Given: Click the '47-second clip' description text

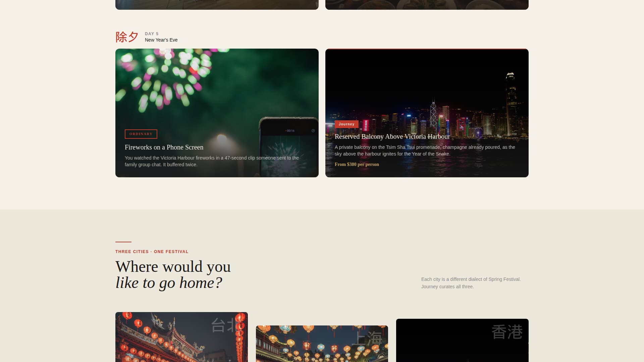Looking at the screenshot, I should coord(212,161).
